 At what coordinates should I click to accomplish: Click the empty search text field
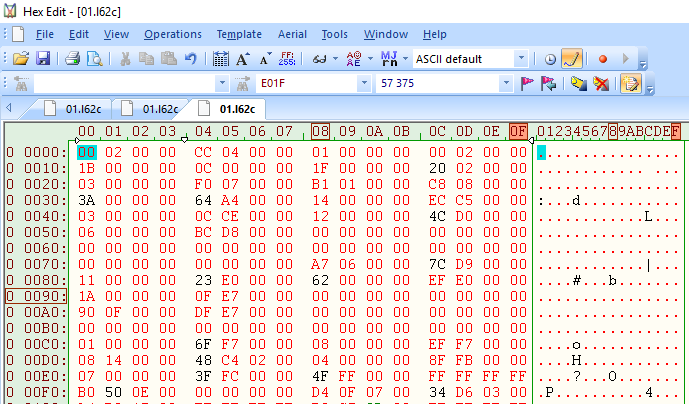coord(125,83)
